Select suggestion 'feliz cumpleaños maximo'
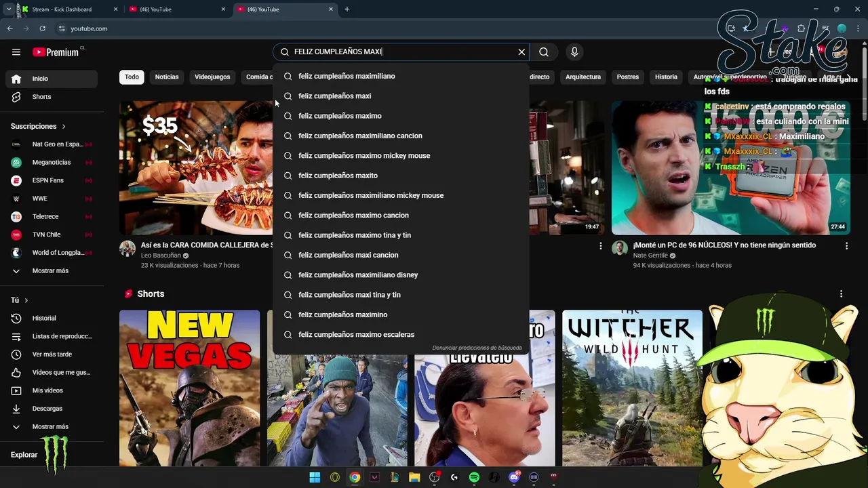The image size is (868, 488). 400,116
